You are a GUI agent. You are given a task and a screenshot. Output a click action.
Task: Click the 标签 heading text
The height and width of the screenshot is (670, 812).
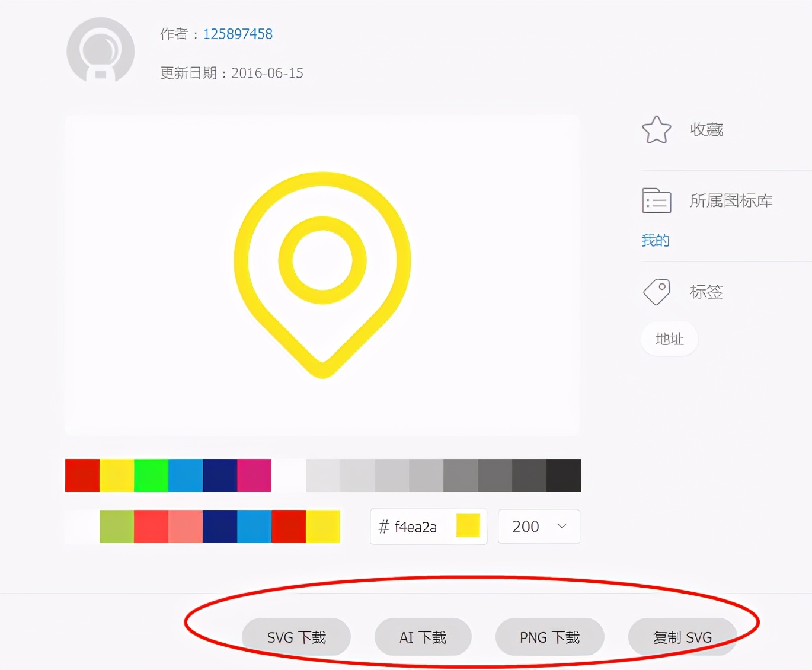(706, 292)
